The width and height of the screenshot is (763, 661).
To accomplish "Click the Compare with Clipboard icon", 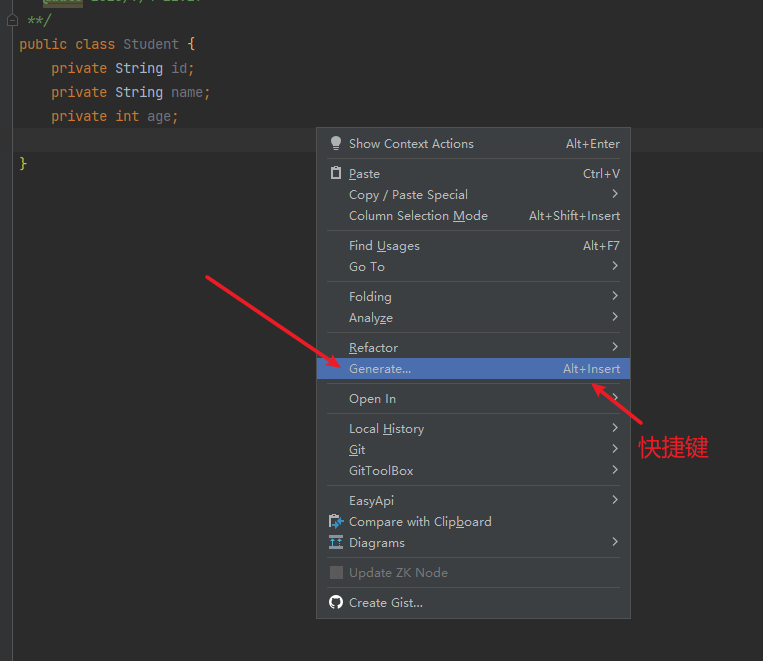I will 336,521.
